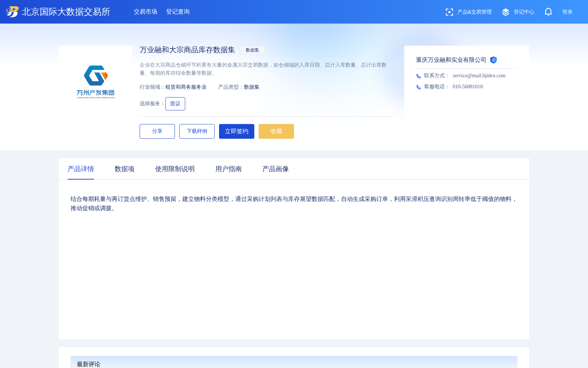
Task: Click the 立即签约 button
Action: (237, 131)
